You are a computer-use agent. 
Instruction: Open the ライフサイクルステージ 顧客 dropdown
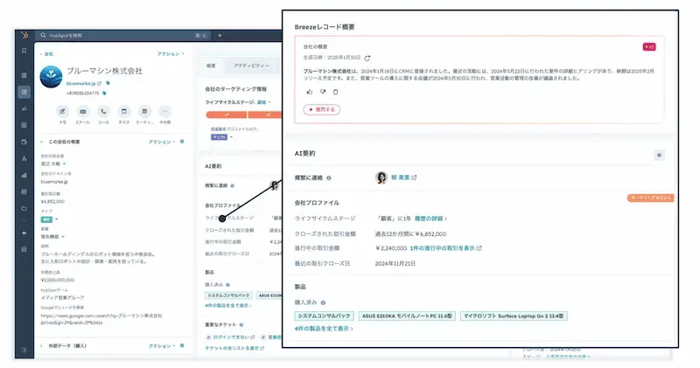pos(264,102)
